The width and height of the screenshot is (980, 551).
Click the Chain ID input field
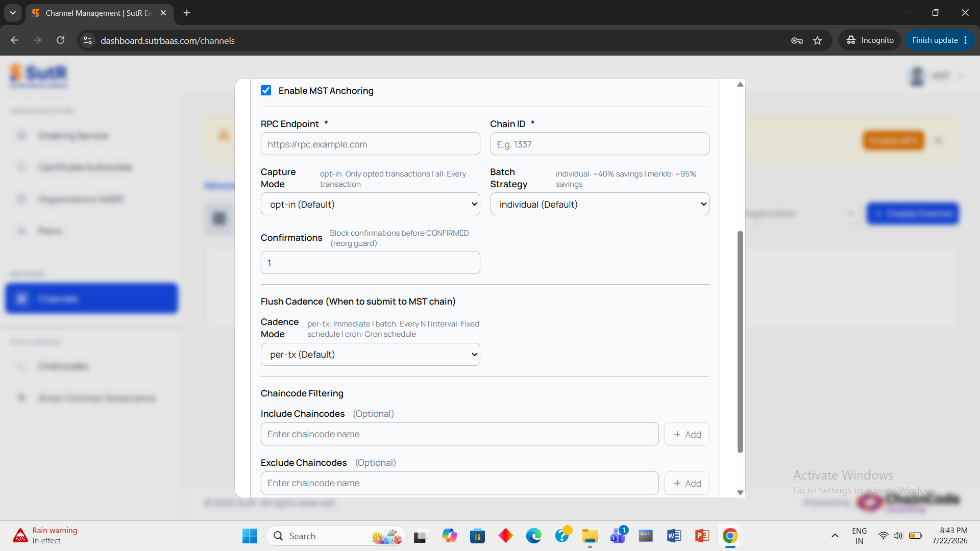(x=599, y=144)
